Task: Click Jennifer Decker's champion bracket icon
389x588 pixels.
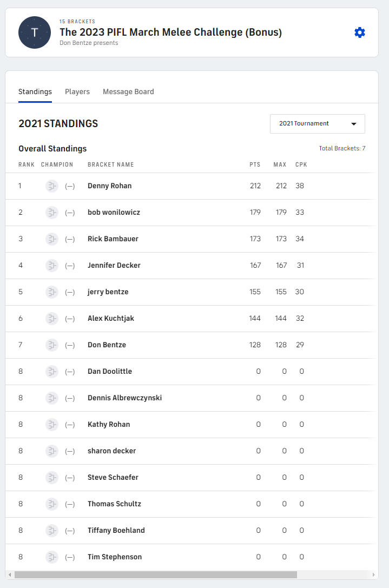Action: 52,266
